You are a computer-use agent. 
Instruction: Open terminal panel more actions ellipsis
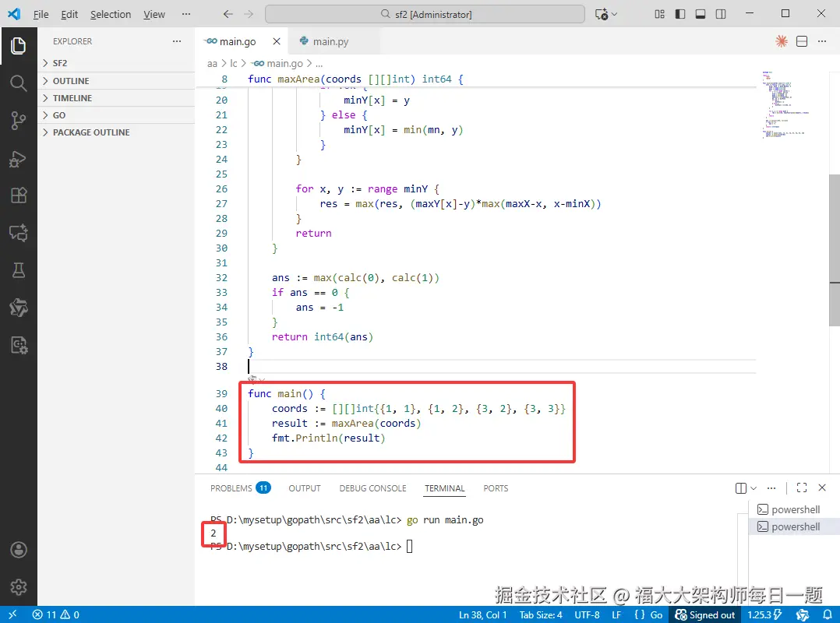771,487
